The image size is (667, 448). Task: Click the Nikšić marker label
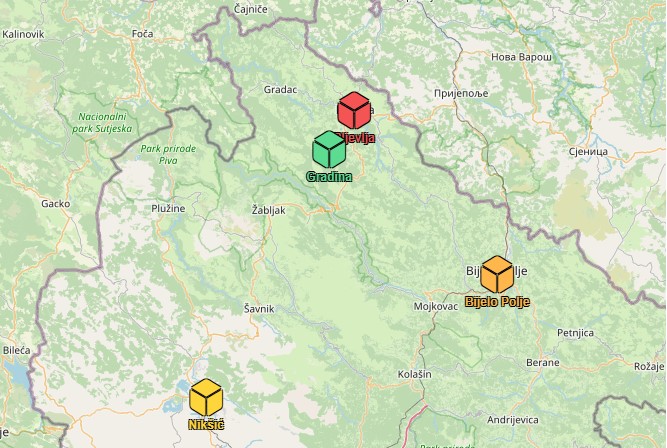[x=206, y=425]
